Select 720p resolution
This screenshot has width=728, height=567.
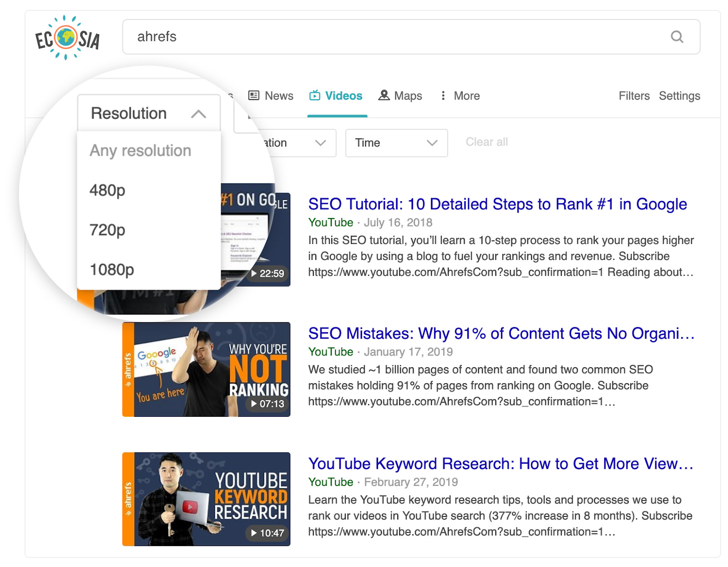107,230
